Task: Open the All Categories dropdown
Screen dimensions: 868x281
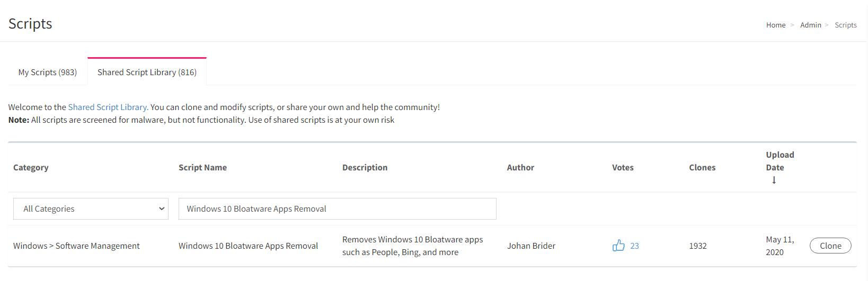Action: pyautogui.click(x=91, y=209)
